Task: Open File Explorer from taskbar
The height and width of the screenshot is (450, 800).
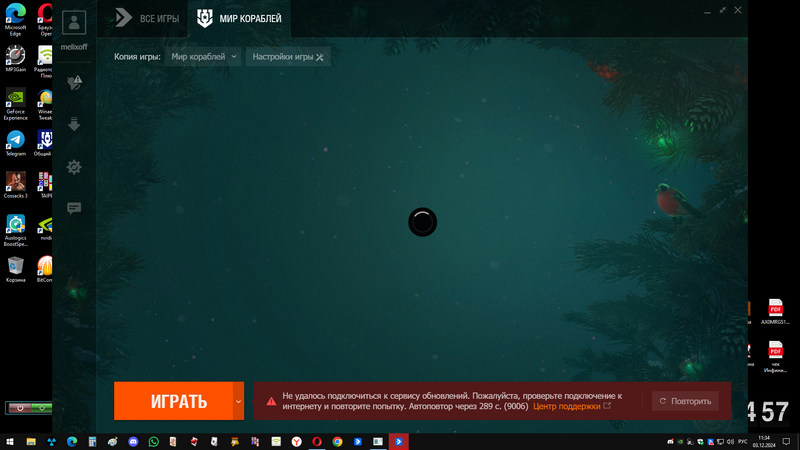Action: [31, 442]
